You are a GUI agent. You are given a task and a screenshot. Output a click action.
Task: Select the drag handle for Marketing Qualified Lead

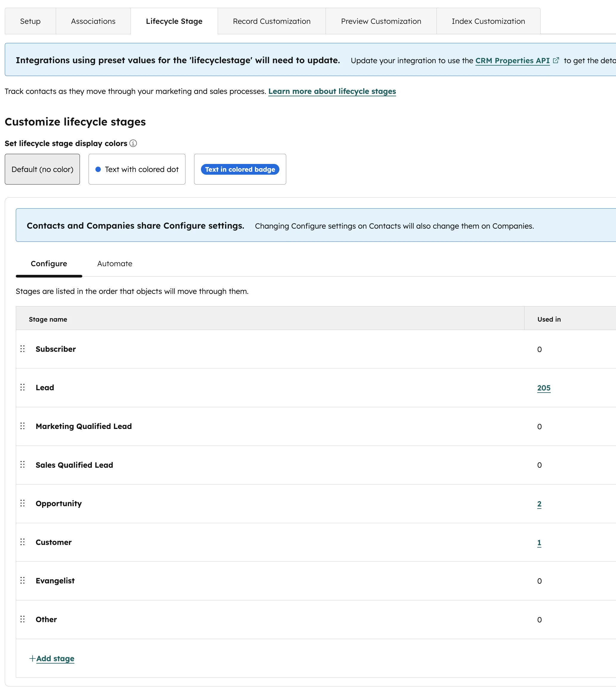coord(23,426)
